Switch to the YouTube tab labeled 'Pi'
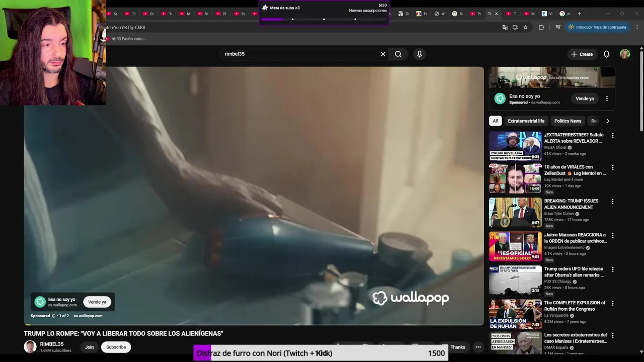644x362 pixels. point(475,14)
